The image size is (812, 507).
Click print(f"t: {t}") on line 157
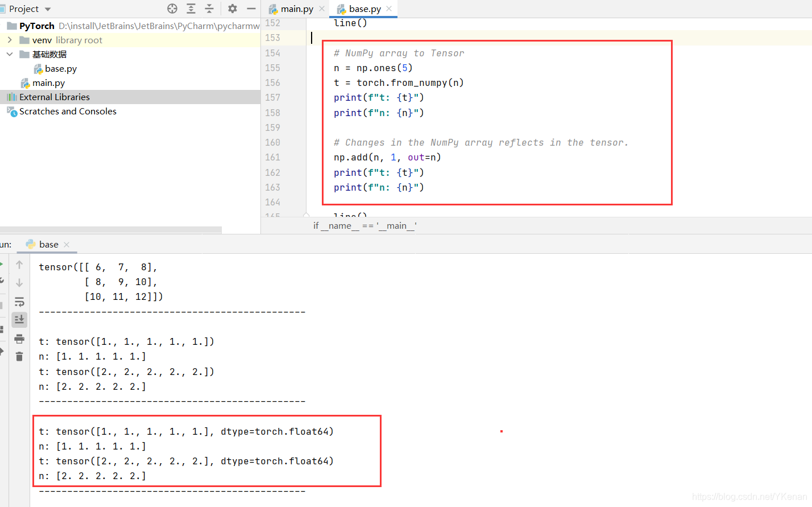point(379,97)
